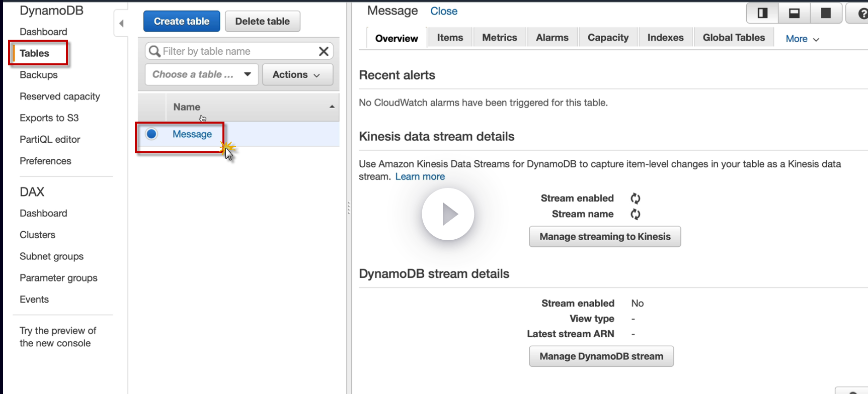Viewport: 868px width, 394px height.
Task: Follow the Learn more link
Action: [420, 176]
